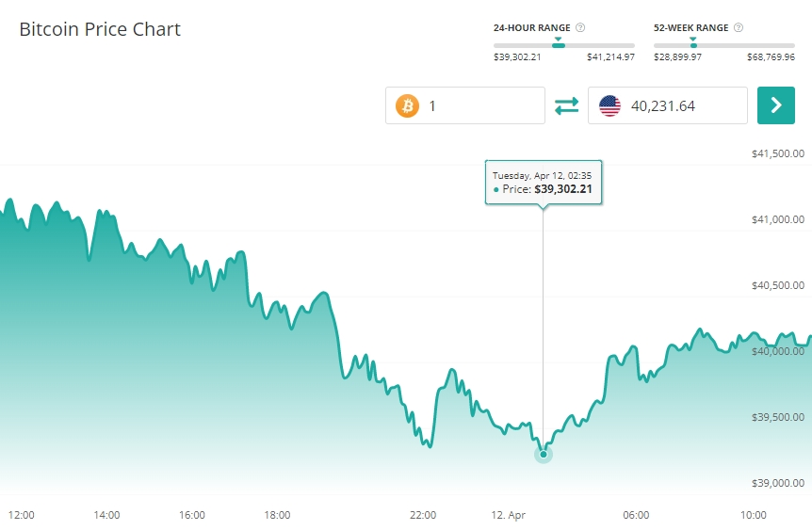812x530 pixels.
Task: Click the highlighted data point on the chart
Action: click(x=544, y=455)
